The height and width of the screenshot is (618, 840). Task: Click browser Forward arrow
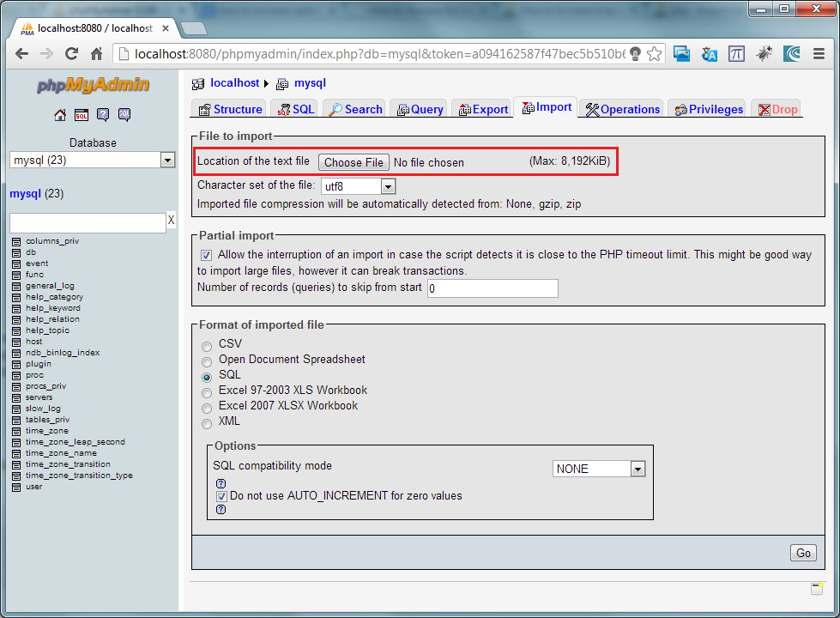point(46,53)
